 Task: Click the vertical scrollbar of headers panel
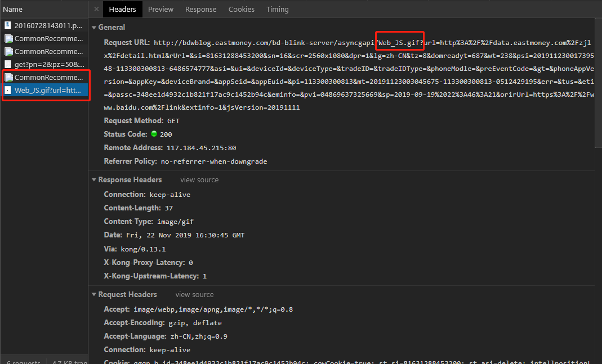[x=598, y=83]
